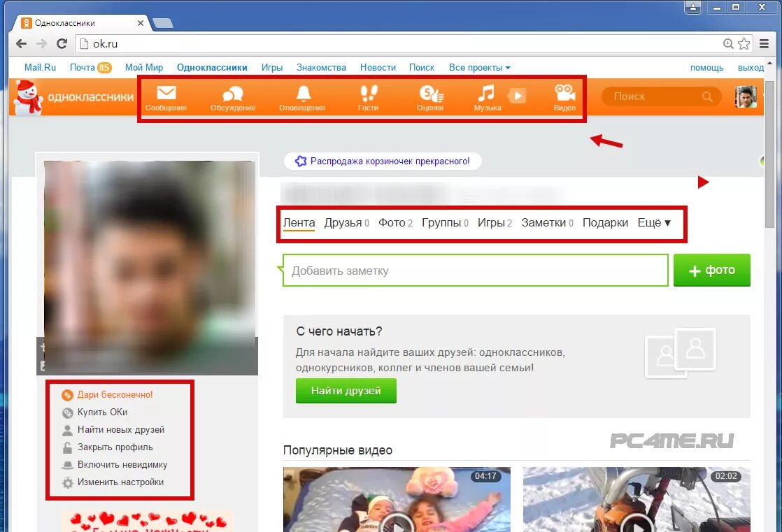Click the + фото button

[x=711, y=271]
